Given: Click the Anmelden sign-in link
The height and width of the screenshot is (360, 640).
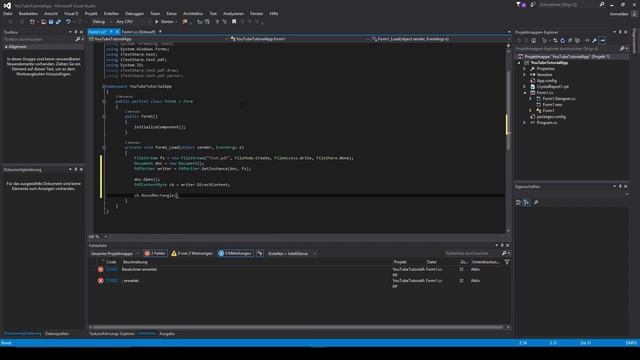Looking at the screenshot, I should pos(619,13).
